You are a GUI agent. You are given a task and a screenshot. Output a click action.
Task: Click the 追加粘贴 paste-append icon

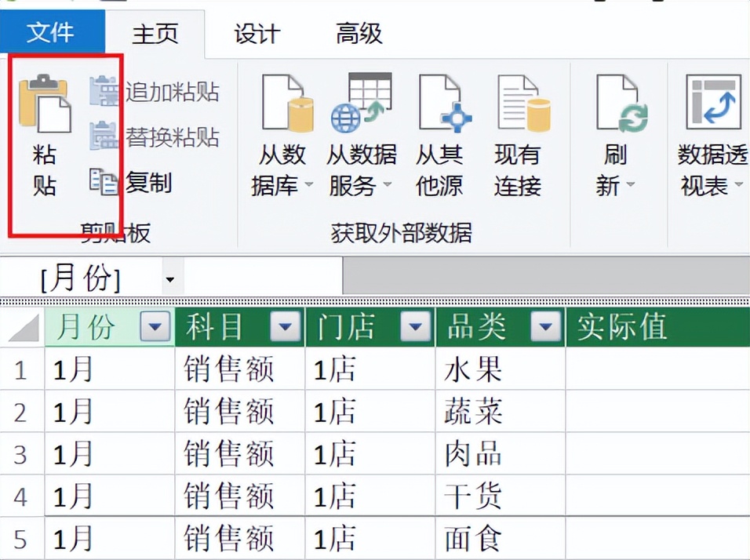coord(104,91)
